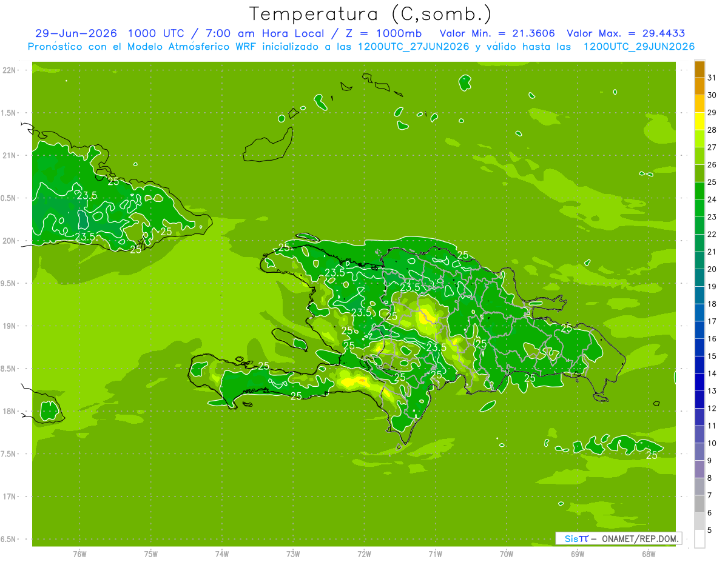
Task: Click the Sis logo in the credit box
Action: [577, 538]
